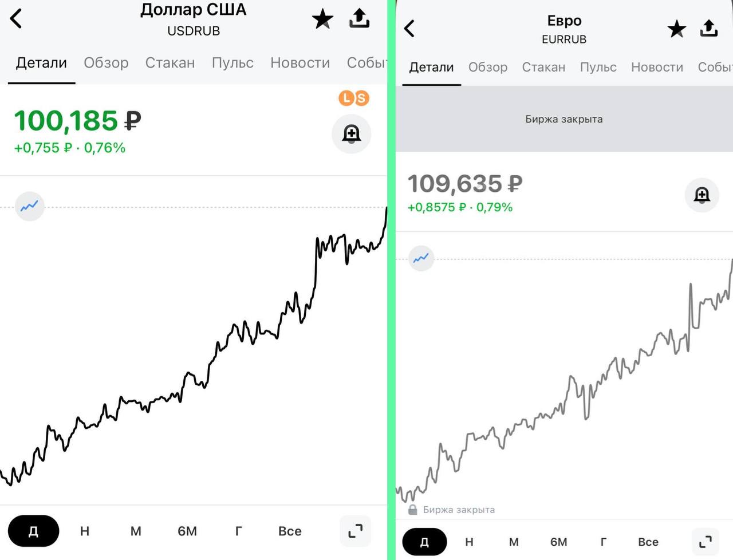Switch to Стакан tab in EURRUB
The width and height of the screenshot is (733, 560).
pos(543,67)
